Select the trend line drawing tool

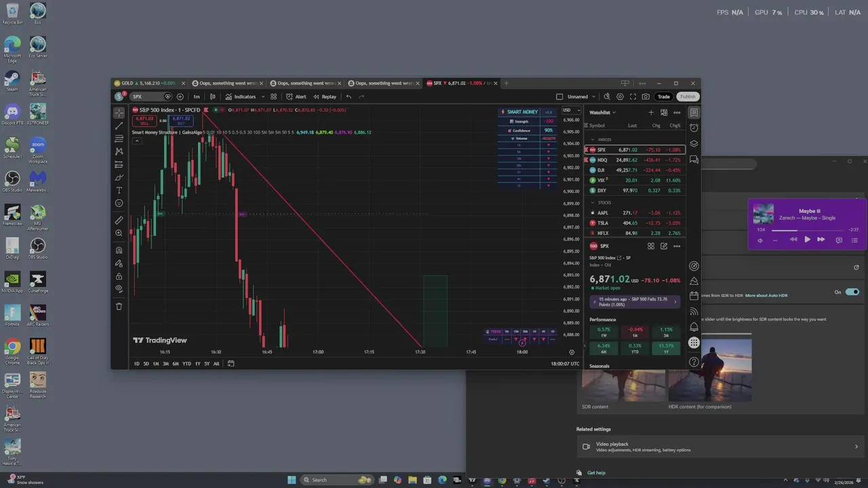click(x=119, y=125)
